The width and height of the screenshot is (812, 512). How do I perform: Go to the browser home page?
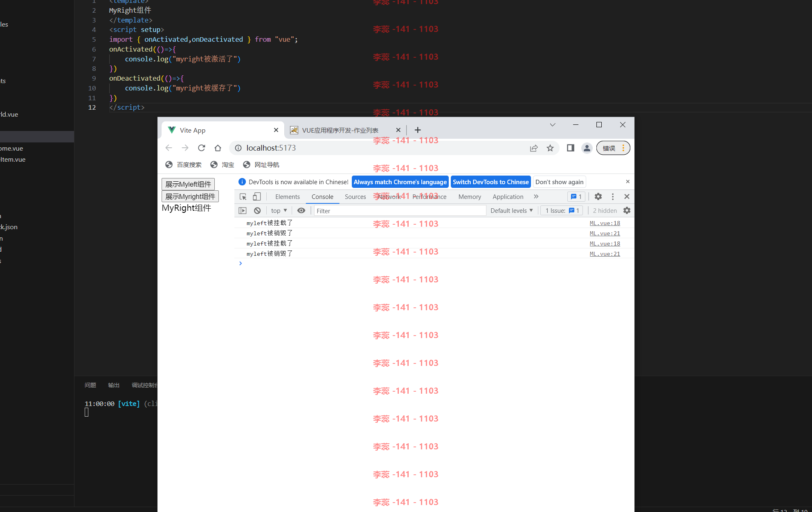218,148
